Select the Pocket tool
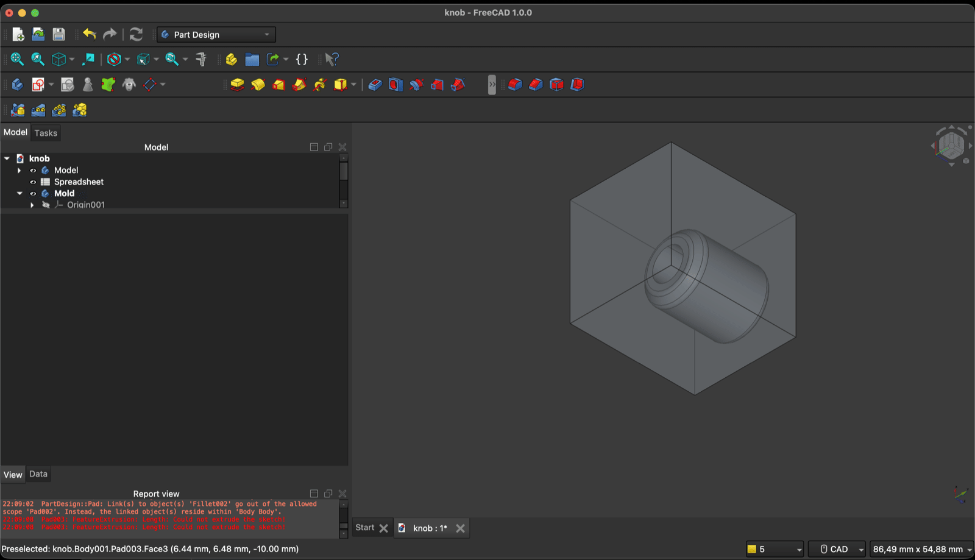 tap(375, 85)
